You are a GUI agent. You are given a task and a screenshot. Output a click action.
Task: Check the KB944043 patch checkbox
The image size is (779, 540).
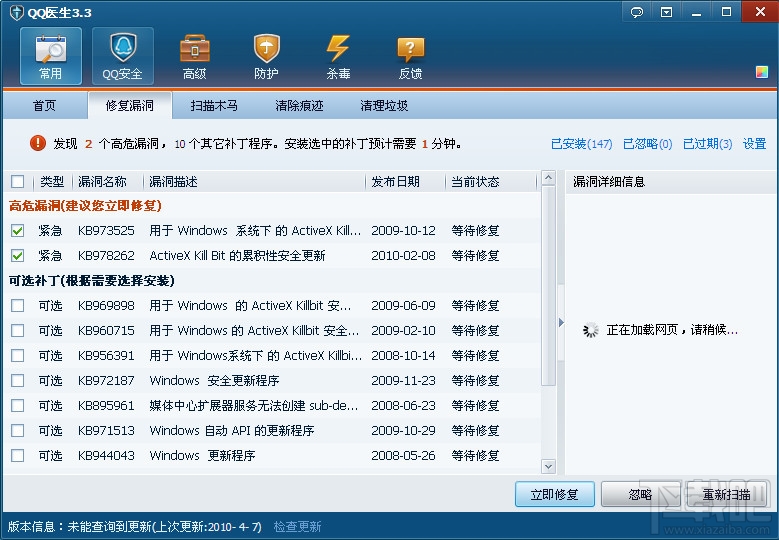[17, 455]
